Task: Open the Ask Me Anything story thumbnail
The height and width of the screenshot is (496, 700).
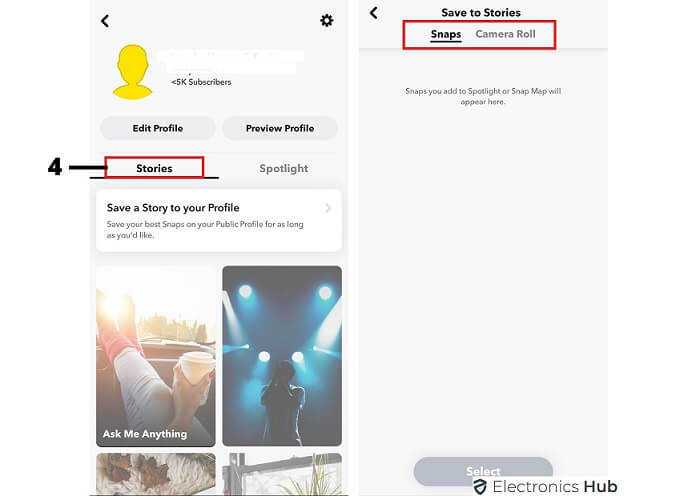Action: pos(156,356)
